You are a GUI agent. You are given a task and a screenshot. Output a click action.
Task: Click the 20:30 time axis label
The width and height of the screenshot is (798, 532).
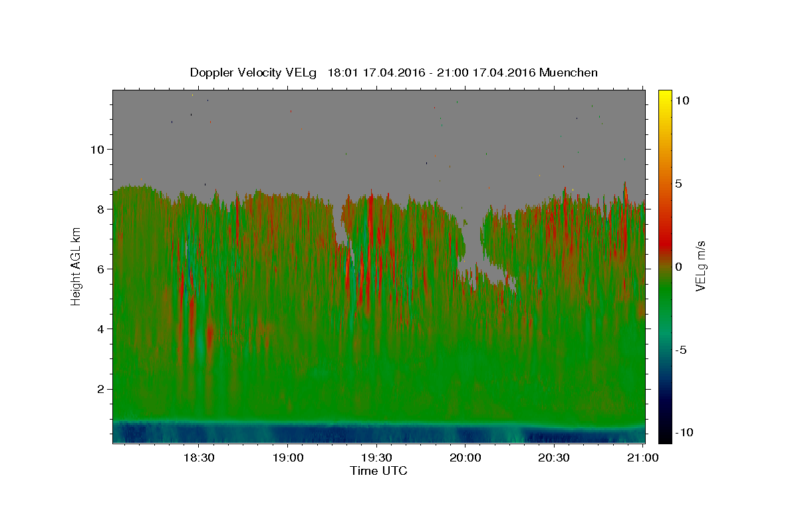coord(554,458)
